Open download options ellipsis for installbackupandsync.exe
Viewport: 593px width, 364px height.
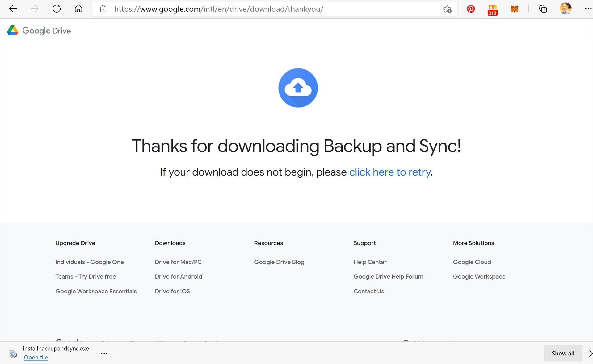pyautogui.click(x=104, y=353)
